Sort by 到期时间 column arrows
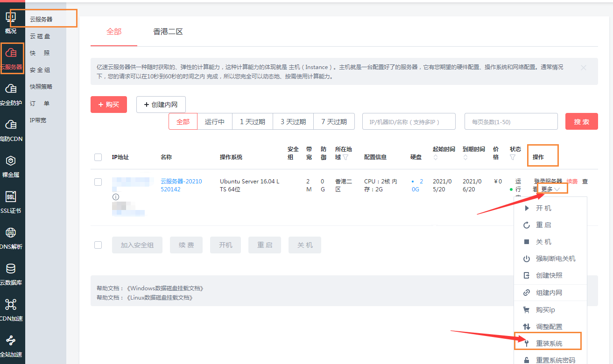Screen dimensions: 613x364 465,158
